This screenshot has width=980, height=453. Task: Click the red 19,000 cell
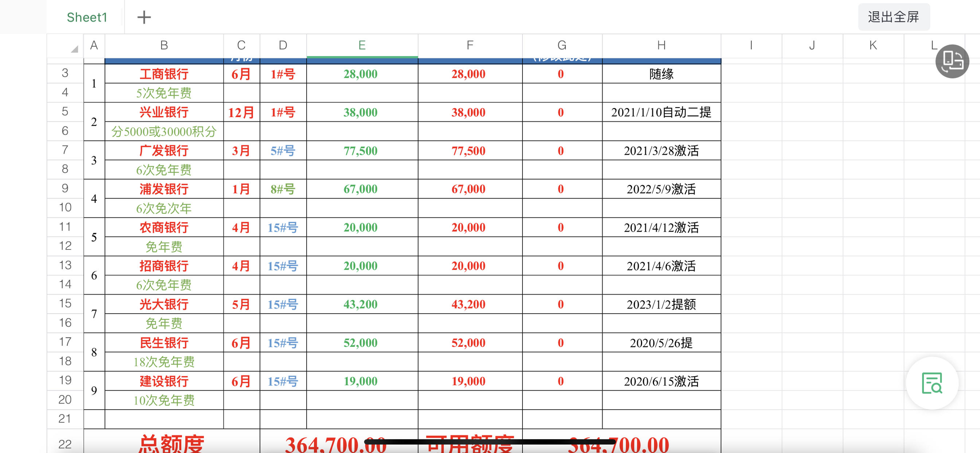pyautogui.click(x=470, y=381)
